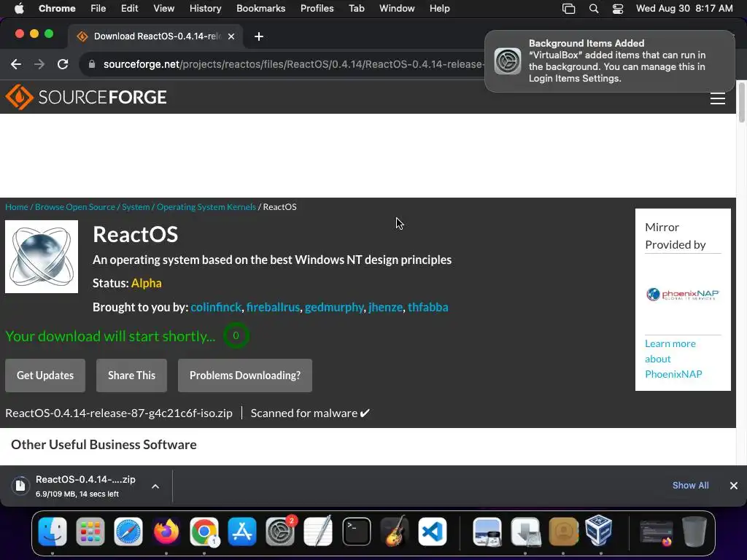
Task: Open the SourceForge hamburger menu
Action: tap(718, 98)
